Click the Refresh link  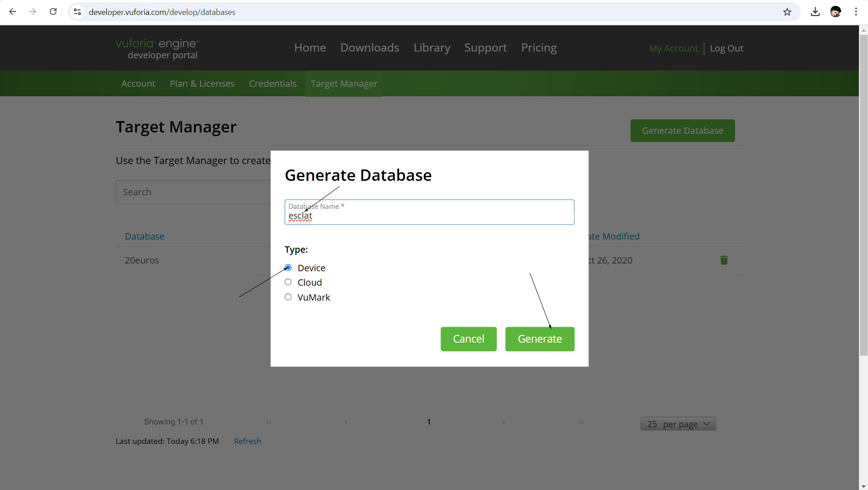(247, 441)
